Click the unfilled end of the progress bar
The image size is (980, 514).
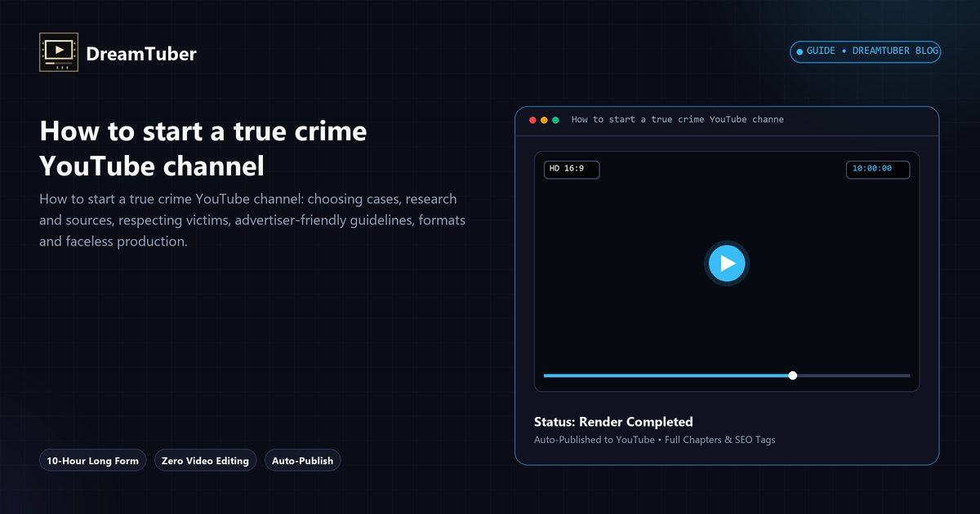click(853, 375)
